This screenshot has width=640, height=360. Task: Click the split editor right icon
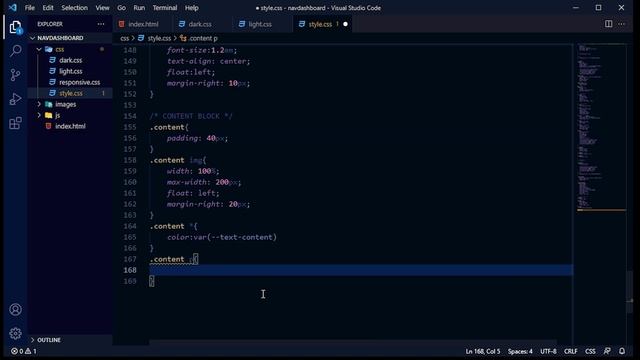coord(608,24)
